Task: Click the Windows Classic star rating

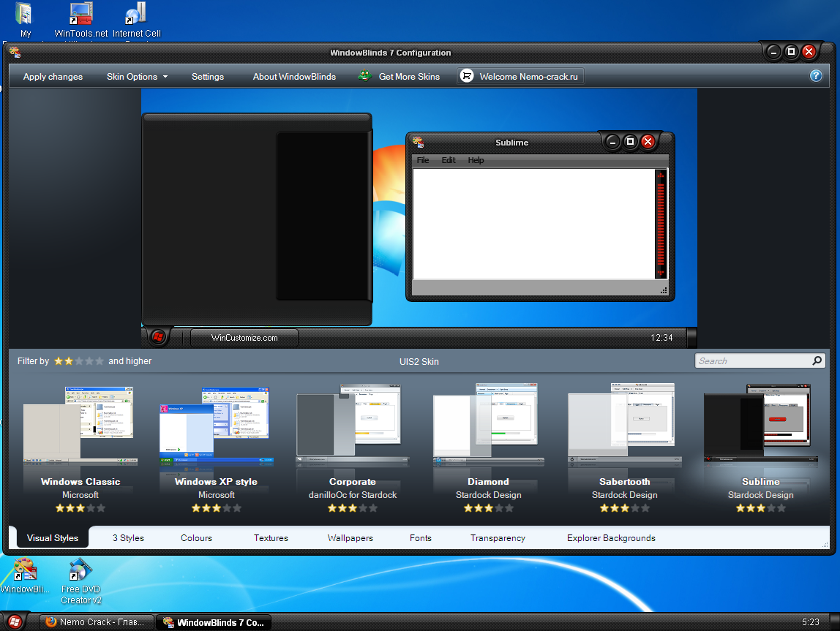Action: point(80,508)
